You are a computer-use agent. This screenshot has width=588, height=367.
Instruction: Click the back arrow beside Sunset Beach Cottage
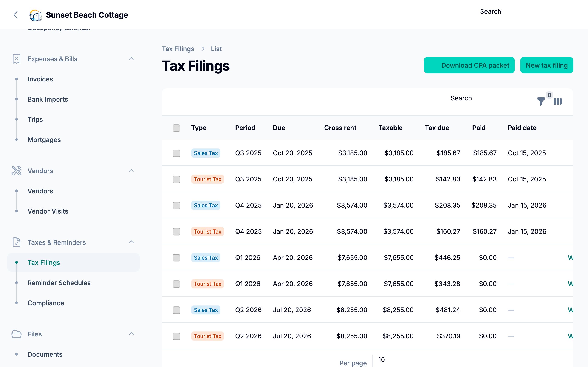16,15
